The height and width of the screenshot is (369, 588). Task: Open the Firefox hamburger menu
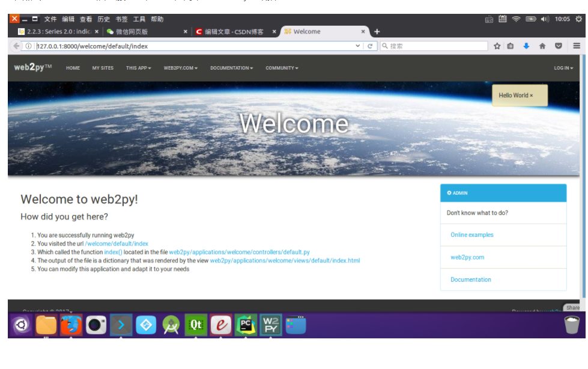click(x=577, y=46)
